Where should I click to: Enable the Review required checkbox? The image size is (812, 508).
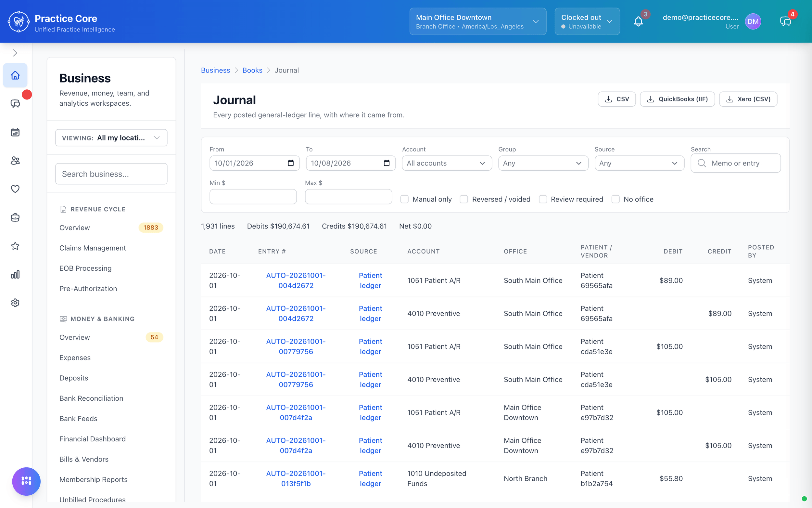543,199
